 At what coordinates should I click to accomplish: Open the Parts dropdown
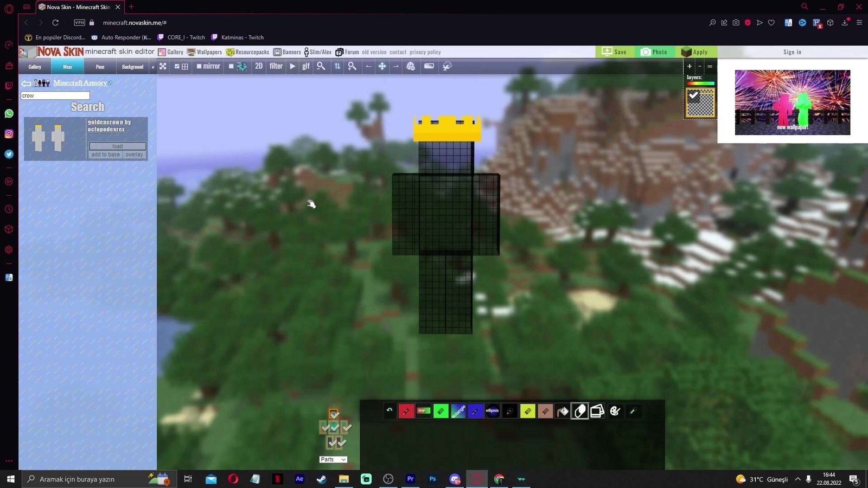(333, 459)
